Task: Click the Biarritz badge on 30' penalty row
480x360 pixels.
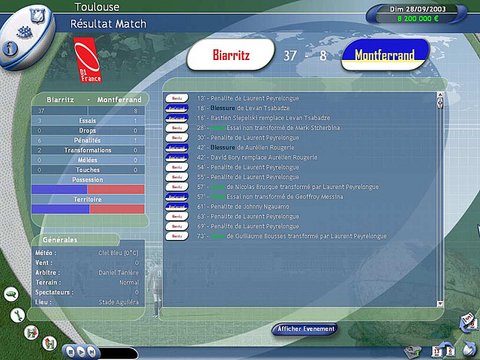Action: [x=177, y=138]
